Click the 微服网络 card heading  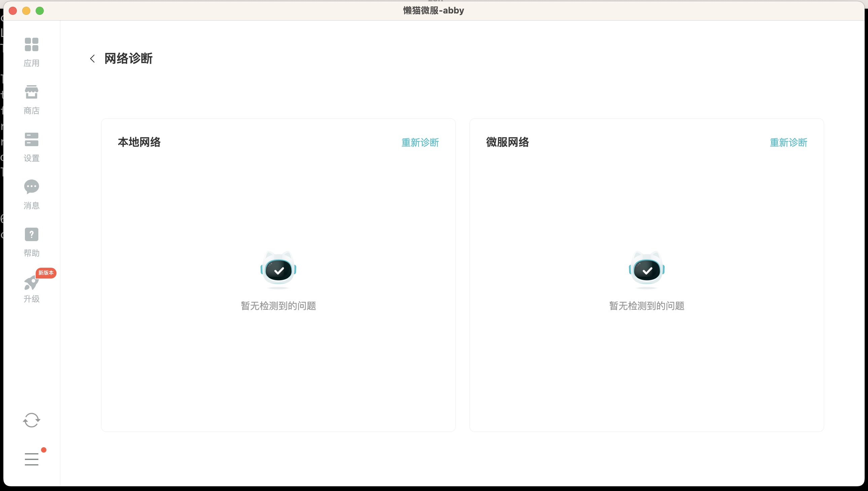(x=507, y=142)
